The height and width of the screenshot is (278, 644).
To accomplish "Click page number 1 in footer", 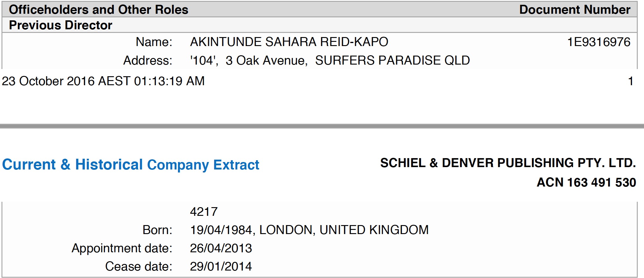I will (631, 81).
